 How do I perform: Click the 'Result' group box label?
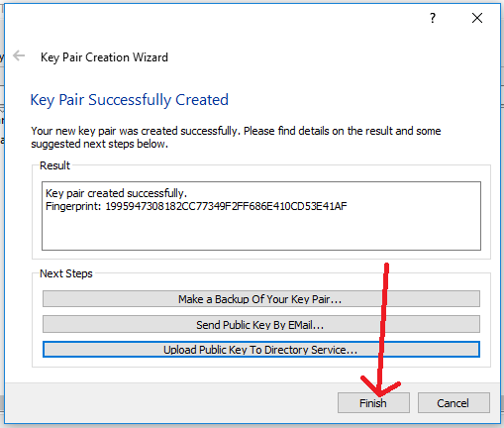(x=54, y=165)
